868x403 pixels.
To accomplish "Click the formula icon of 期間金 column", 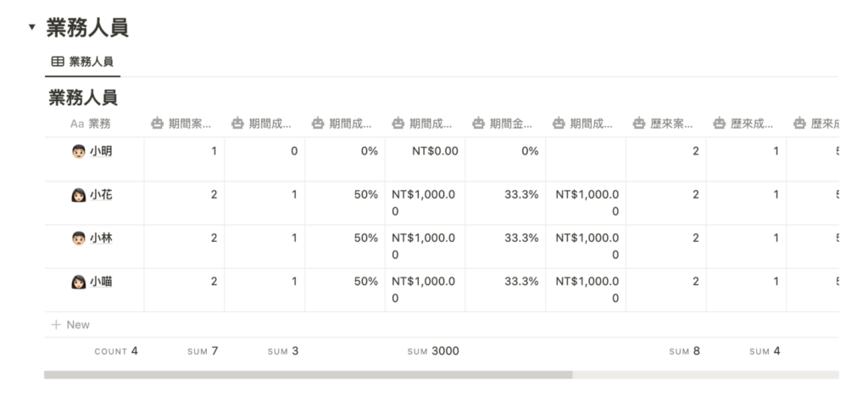I will (x=478, y=124).
